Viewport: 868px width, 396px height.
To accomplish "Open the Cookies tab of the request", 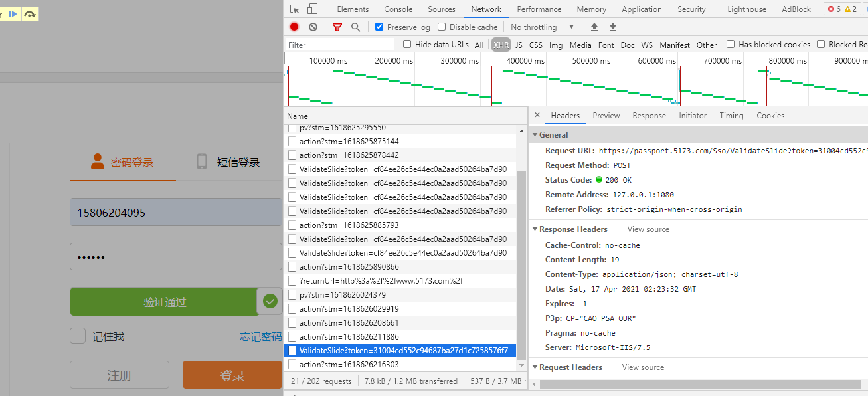I will point(770,116).
